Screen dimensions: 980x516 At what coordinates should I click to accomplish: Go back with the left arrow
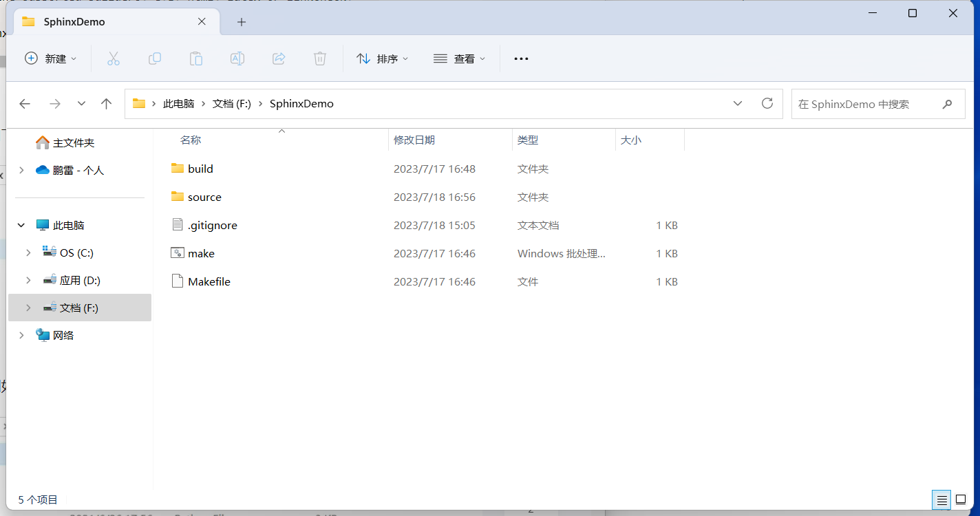25,104
